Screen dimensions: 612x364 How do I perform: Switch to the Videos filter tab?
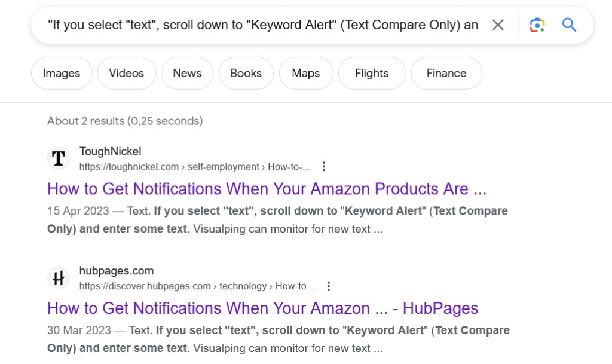127,73
